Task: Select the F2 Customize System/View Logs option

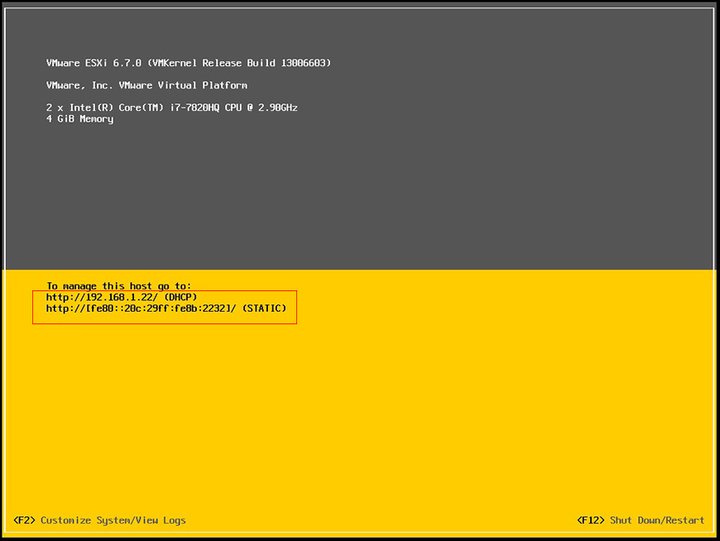Action: pos(100,520)
